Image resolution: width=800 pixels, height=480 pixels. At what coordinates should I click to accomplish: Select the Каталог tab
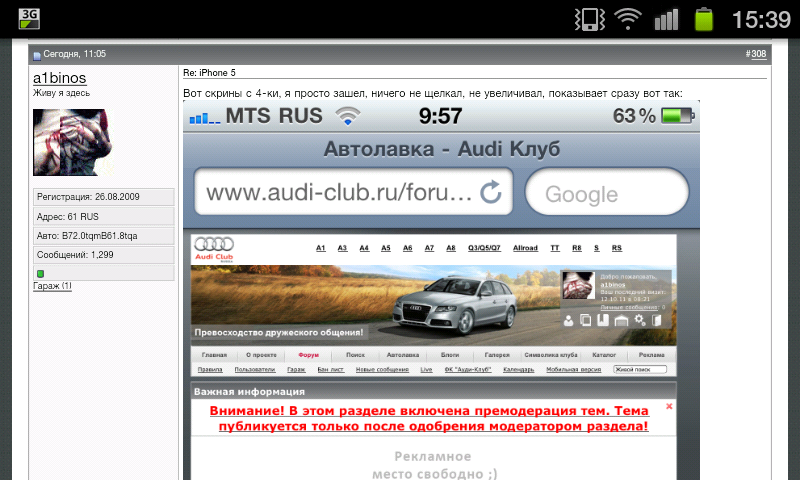point(604,355)
